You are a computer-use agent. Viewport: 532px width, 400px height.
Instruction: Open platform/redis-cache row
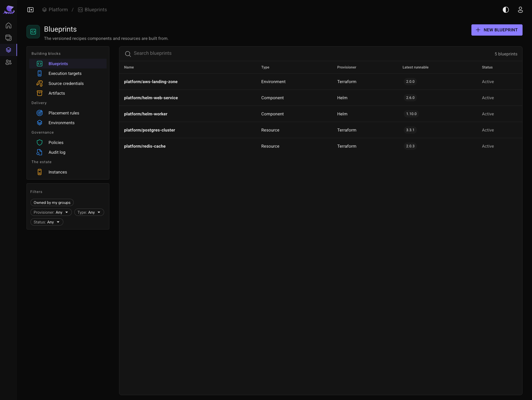tap(321, 146)
